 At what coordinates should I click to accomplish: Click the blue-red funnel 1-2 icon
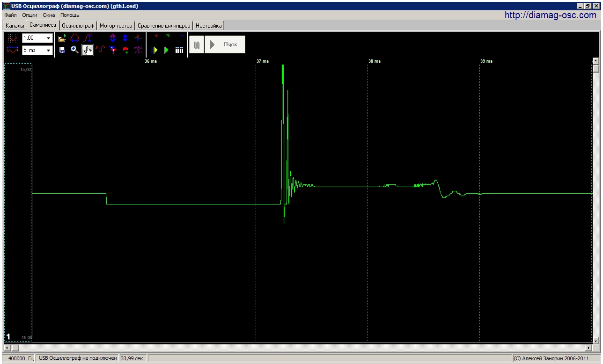pos(112,50)
